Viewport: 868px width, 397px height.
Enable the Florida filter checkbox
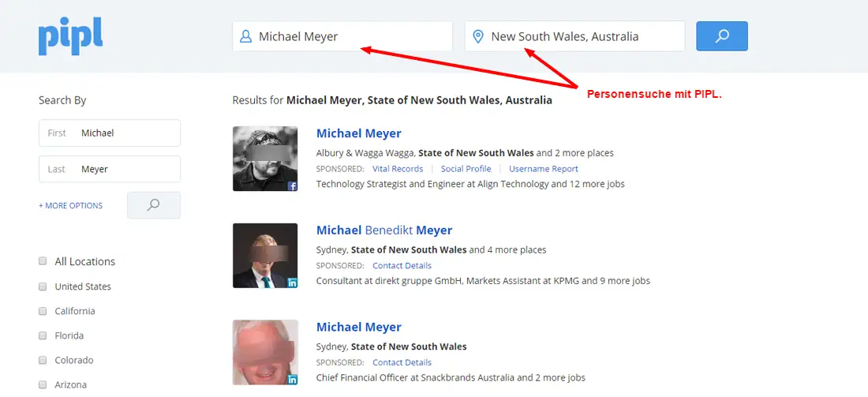point(43,335)
